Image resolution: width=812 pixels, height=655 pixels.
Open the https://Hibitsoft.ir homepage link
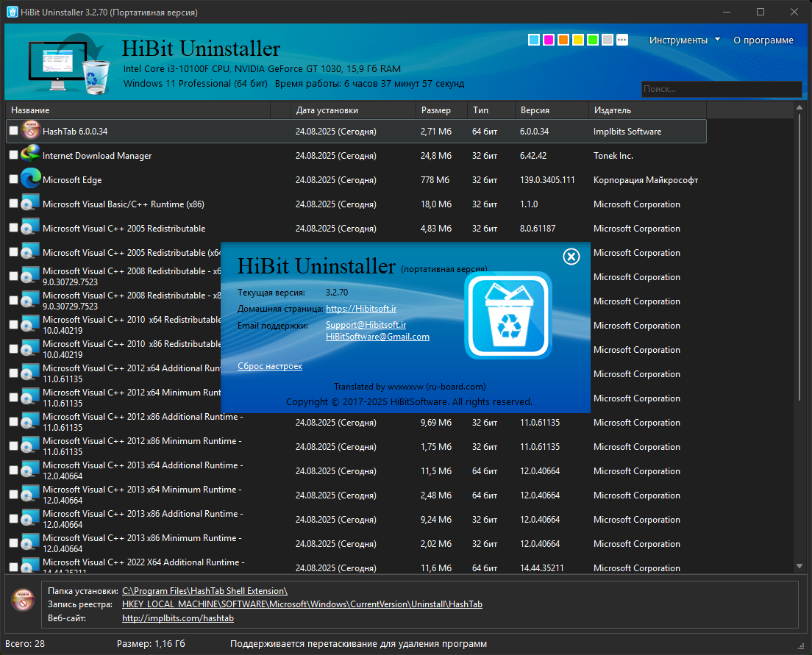360,308
